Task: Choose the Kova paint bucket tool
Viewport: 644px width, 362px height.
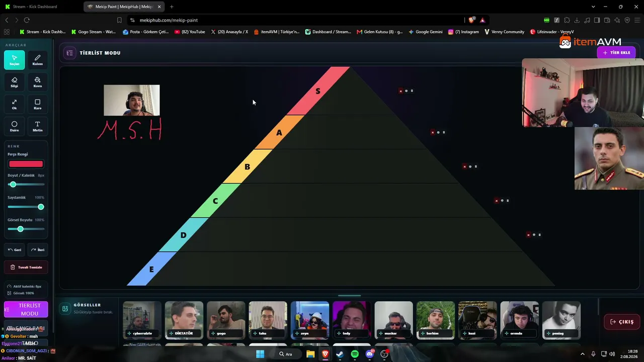Action: (37, 82)
